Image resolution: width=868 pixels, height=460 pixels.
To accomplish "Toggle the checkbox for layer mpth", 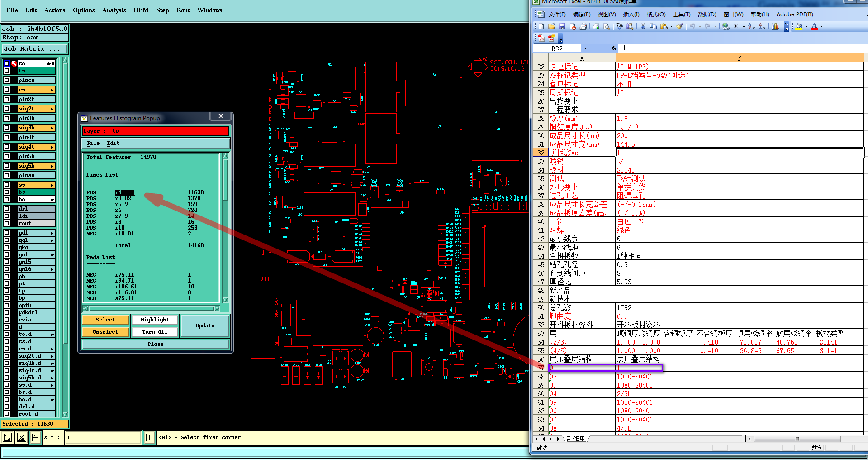I will click(x=7, y=305).
